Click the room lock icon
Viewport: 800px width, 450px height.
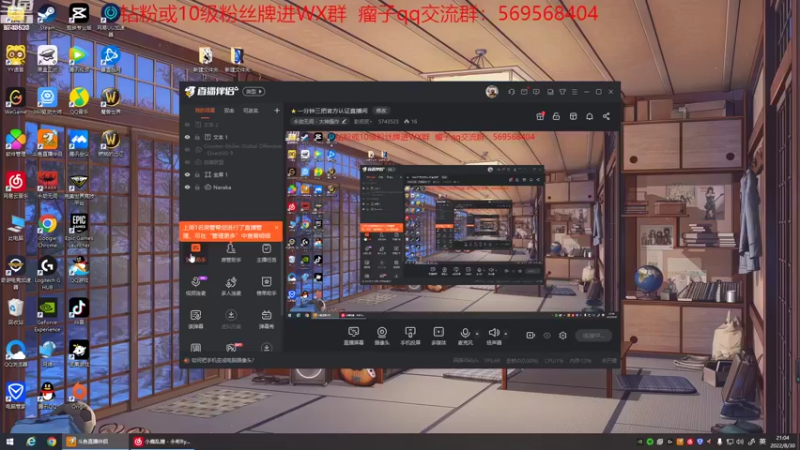[x=556, y=116]
